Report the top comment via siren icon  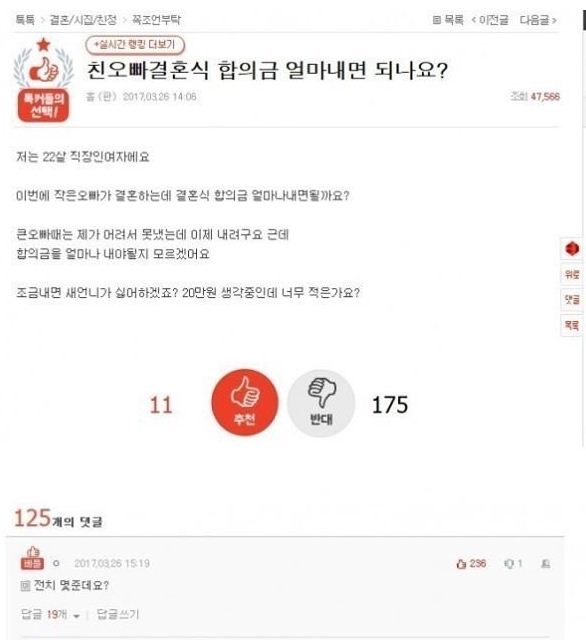[x=545, y=564]
